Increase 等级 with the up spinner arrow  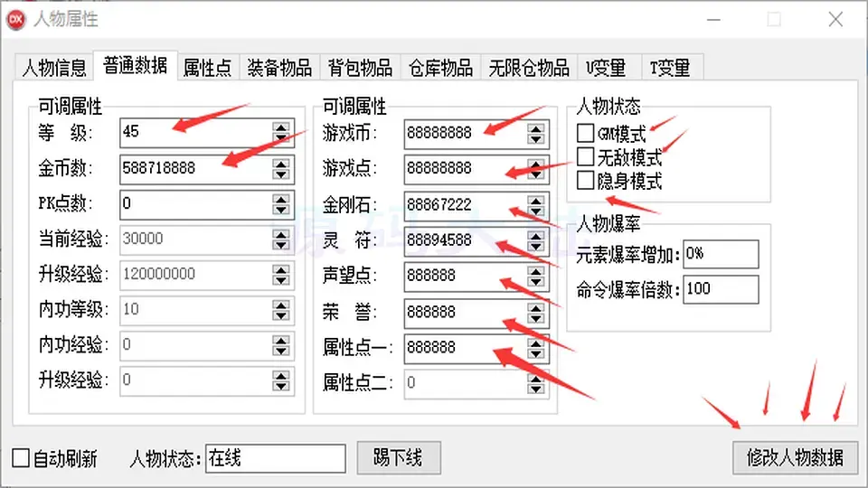coord(281,127)
